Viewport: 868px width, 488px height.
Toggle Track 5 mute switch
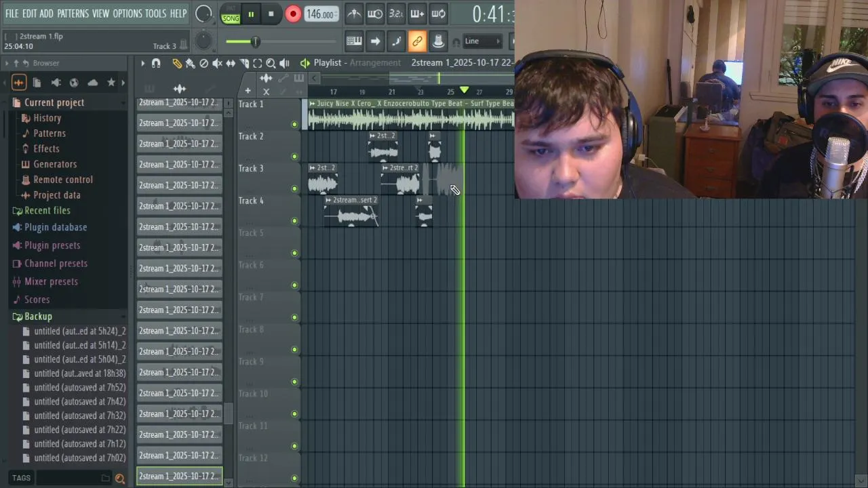tap(294, 253)
